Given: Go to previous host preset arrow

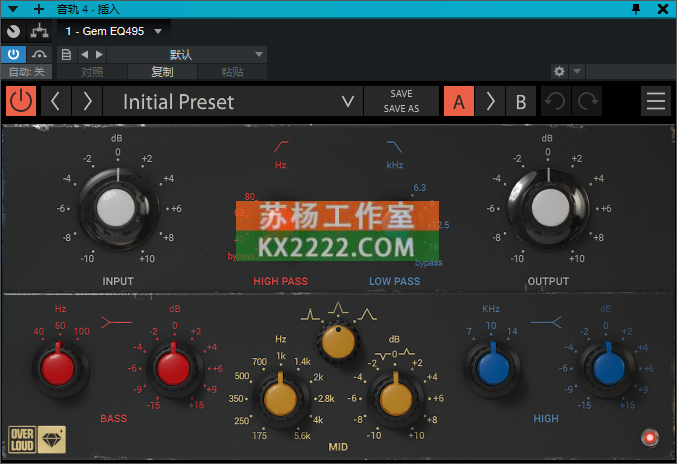Looking at the screenshot, I should 85,54.
